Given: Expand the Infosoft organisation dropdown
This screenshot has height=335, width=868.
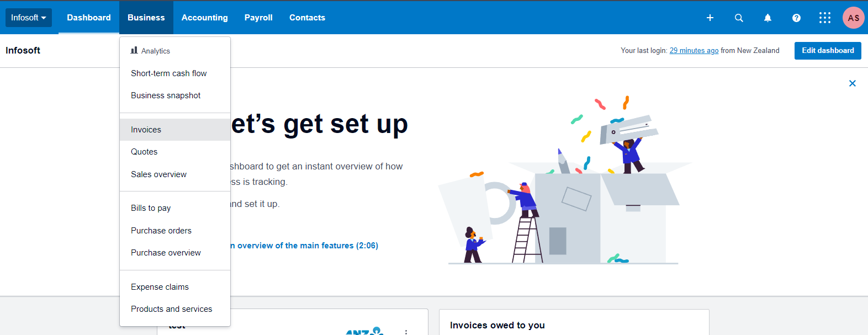Looking at the screenshot, I should (x=29, y=18).
